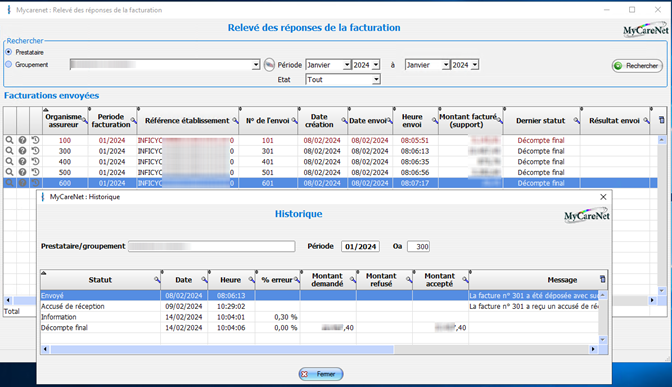672x387 pixels.
Task: Select the Décompte final row in Historique
Action: (x=319, y=327)
